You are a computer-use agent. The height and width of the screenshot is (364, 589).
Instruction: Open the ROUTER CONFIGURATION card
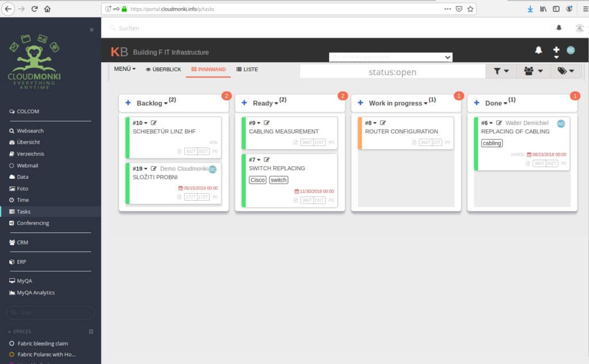coord(401,132)
